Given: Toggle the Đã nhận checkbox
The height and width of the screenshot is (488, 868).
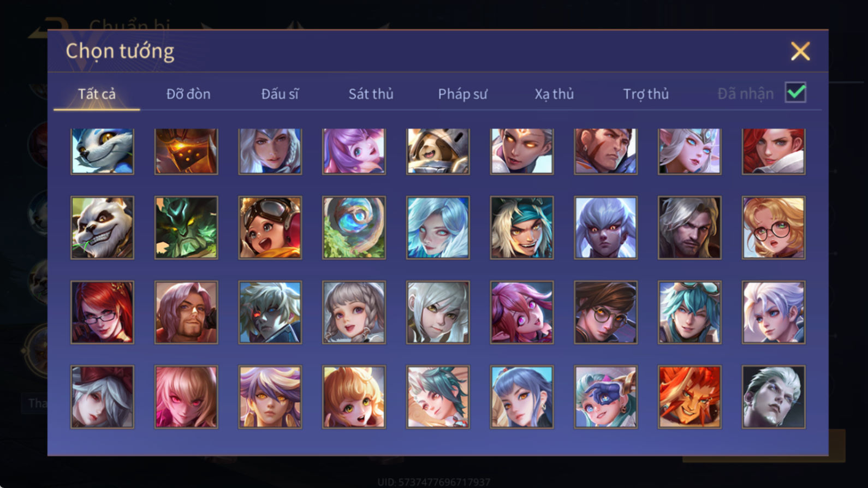Looking at the screenshot, I should pyautogui.click(x=795, y=92).
